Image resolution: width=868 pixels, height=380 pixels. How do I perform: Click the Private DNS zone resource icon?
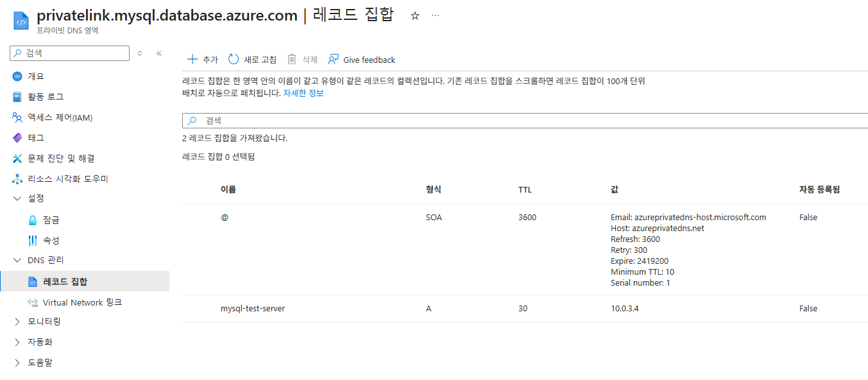[x=21, y=21]
